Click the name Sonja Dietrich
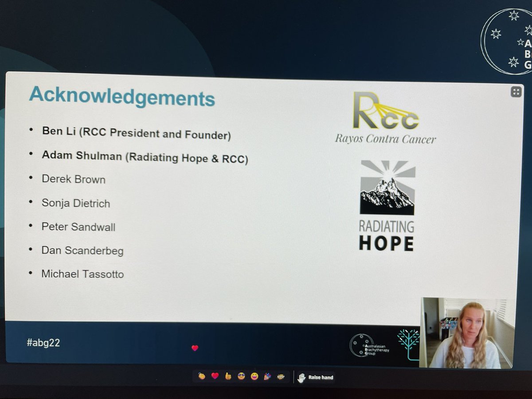This screenshot has width=532, height=399. pos(76,203)
